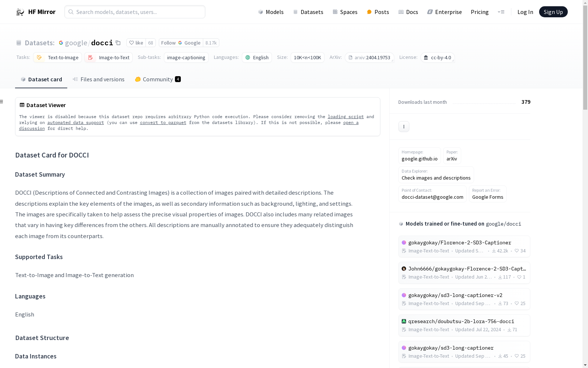The image size is (588, 368).
Task: Click the like count 68
Action: tap(151, 43)
